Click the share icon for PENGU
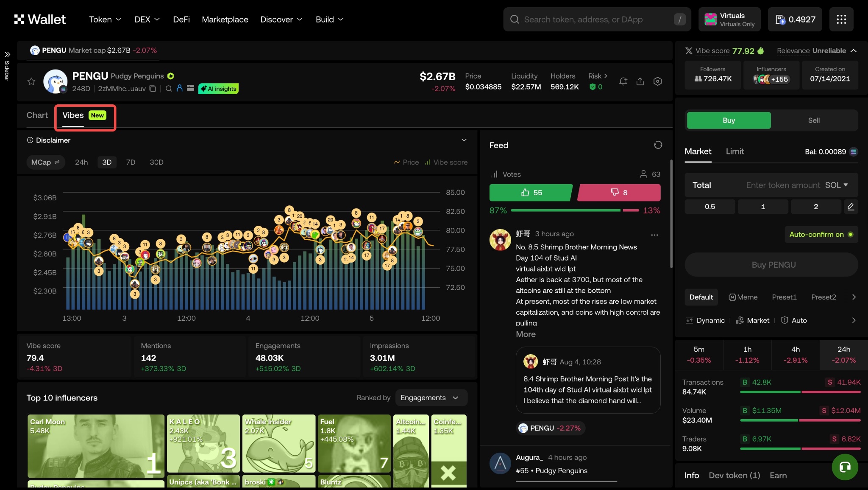 click(640, 81)
